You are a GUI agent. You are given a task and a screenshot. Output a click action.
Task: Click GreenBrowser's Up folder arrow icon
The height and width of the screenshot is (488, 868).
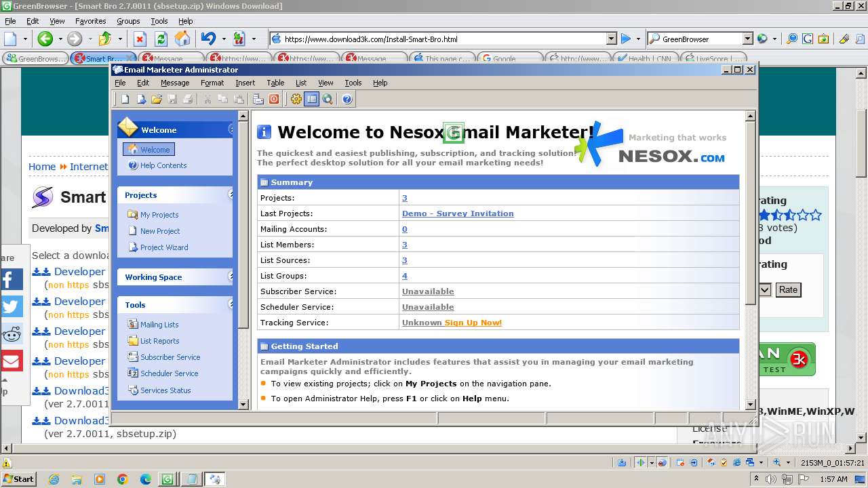pyautogui.click(x=105, y=39)
